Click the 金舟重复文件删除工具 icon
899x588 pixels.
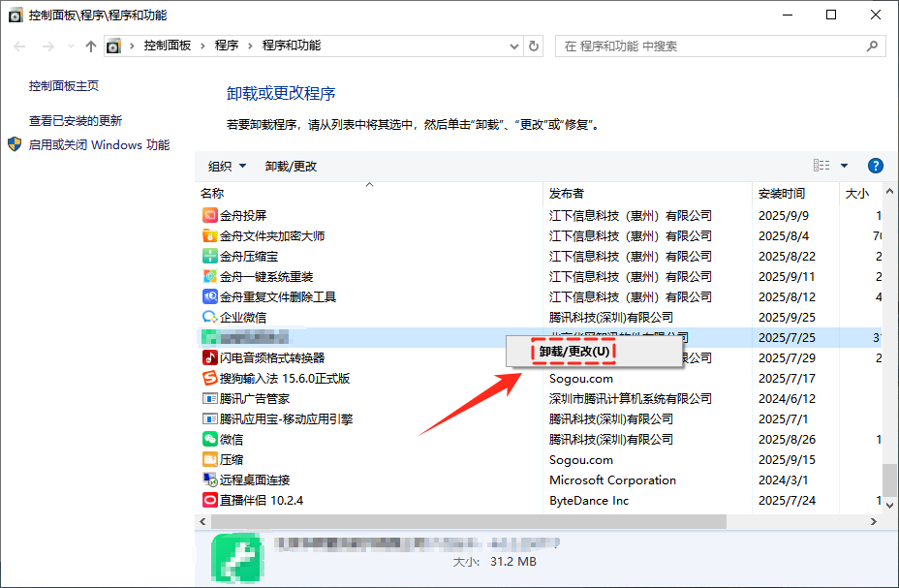tap(210, 296)
